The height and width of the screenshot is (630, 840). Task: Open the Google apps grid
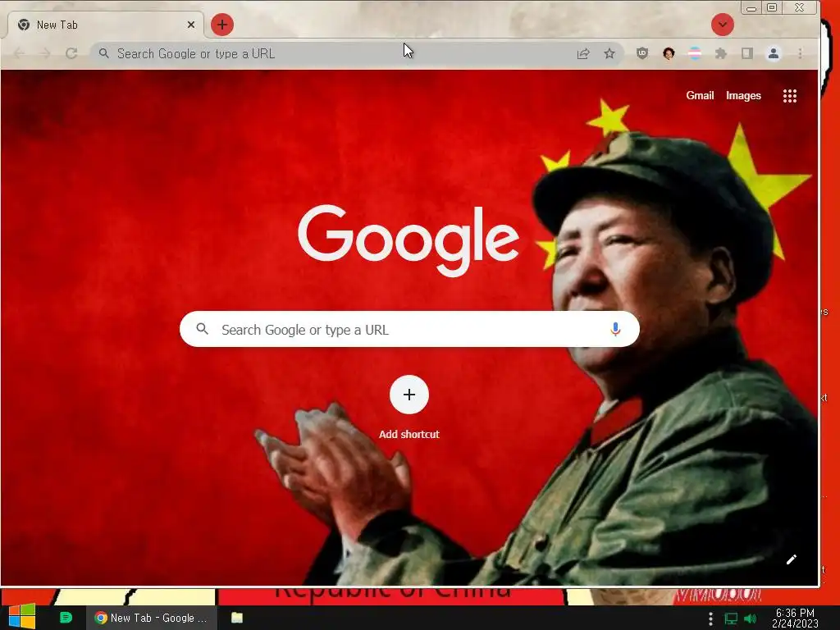point(790,96)
